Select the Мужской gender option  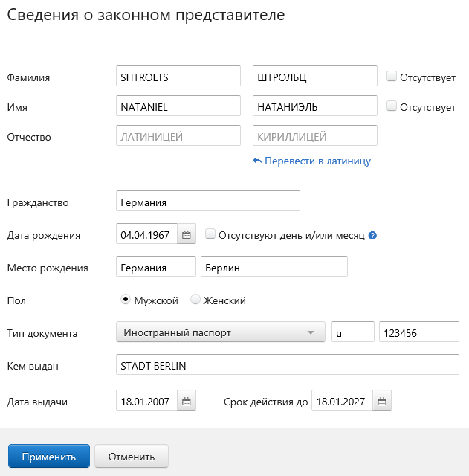(x=126, y=299)
